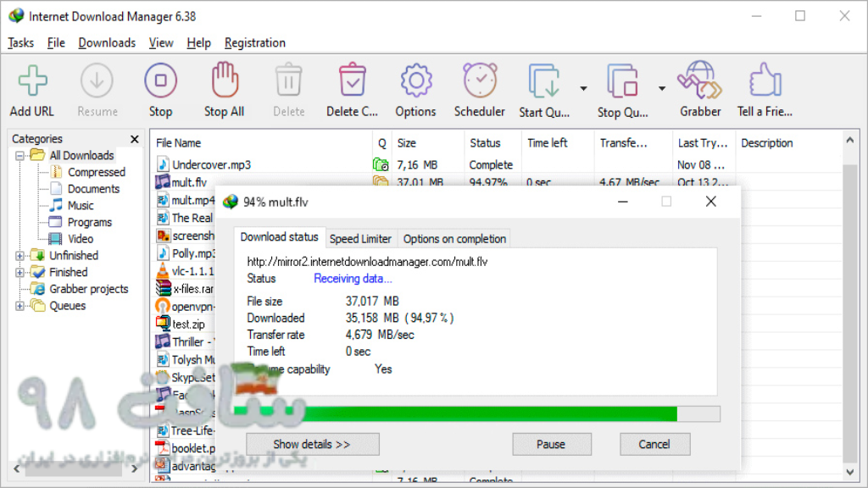This screenshot has width=868, height=488.
Task: Click the Resume toolbar icon
Action: click(97, 80)
